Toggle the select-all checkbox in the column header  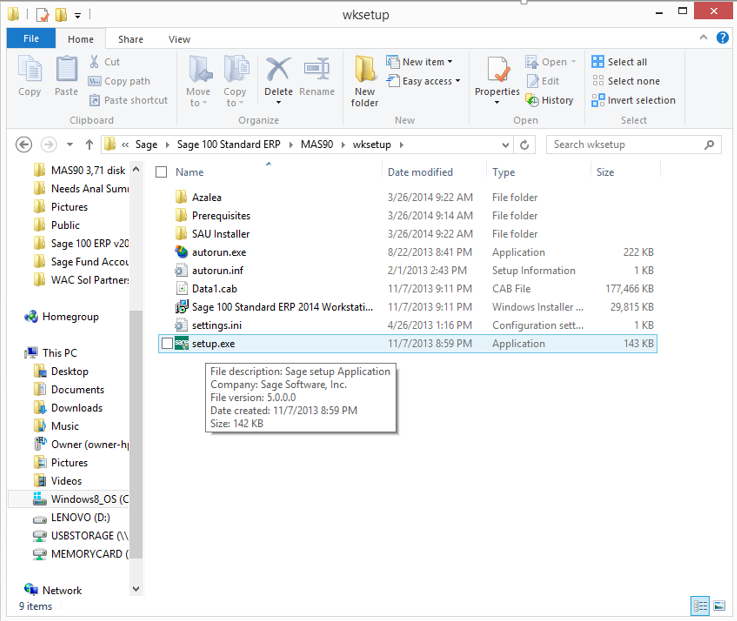coord(161,172)
